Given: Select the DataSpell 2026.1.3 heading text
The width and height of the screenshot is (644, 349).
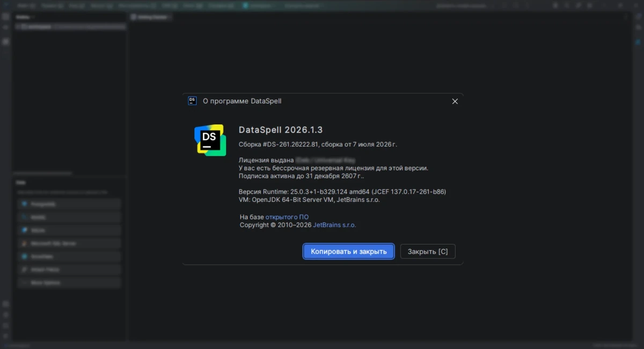Looking at the screenshot, I should [281, 130].
